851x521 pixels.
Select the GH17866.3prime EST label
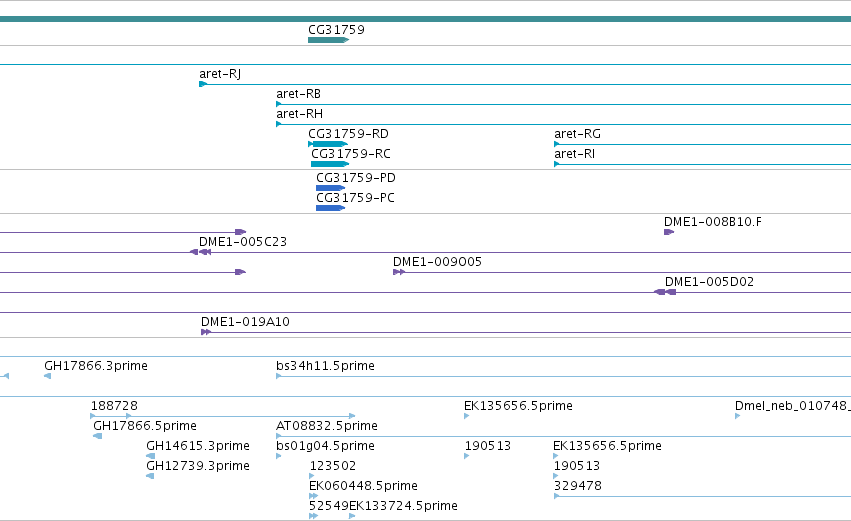point(96,366)
